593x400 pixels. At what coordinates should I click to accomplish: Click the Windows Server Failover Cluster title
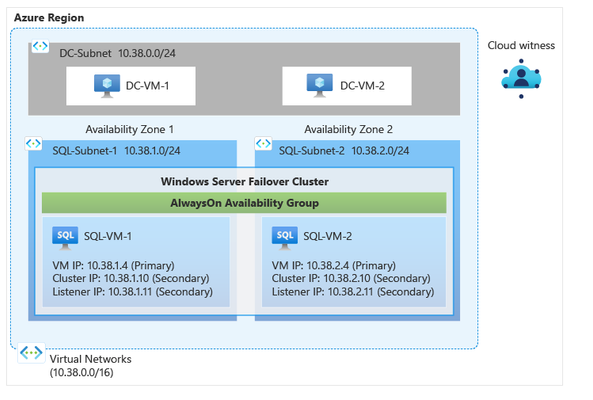(245, 181)
